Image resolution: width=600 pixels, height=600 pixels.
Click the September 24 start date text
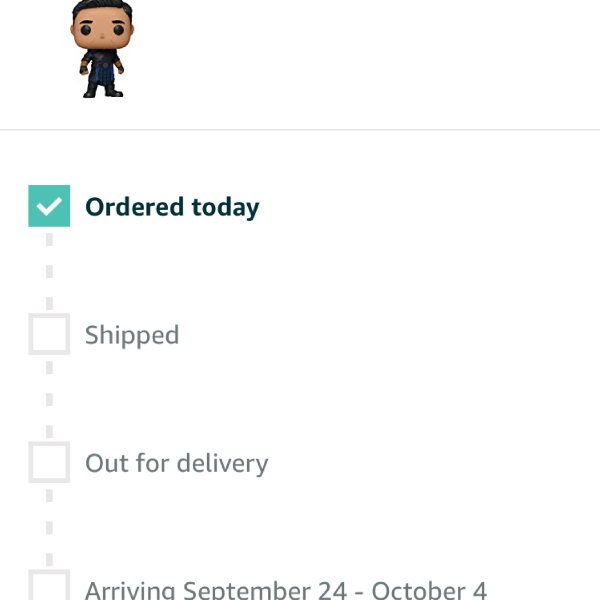coord(265,590)
